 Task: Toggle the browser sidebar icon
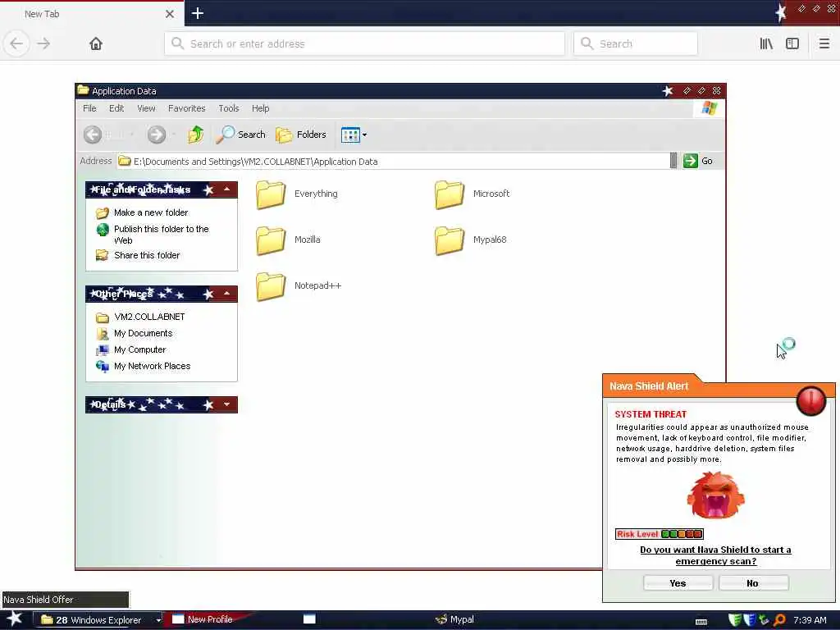point(792,44)
